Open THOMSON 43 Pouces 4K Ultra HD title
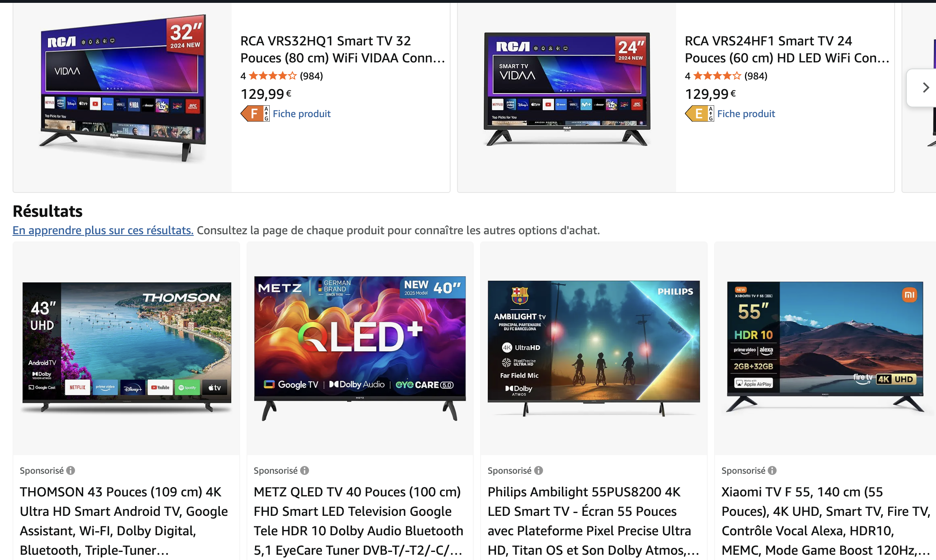Screen dimensions: 936x560 point(124,521)
